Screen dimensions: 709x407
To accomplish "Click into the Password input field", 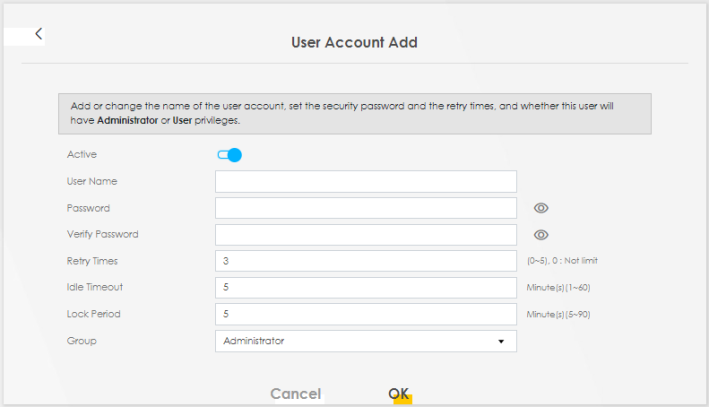I will tap(365, 208).
